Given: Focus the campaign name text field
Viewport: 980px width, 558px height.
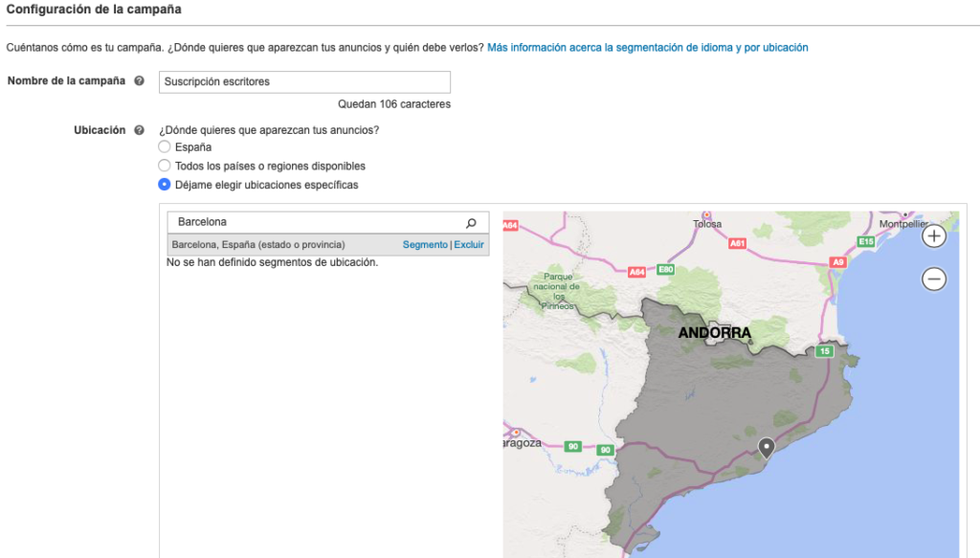Looking at the screenshot, I should click(304, 82).
